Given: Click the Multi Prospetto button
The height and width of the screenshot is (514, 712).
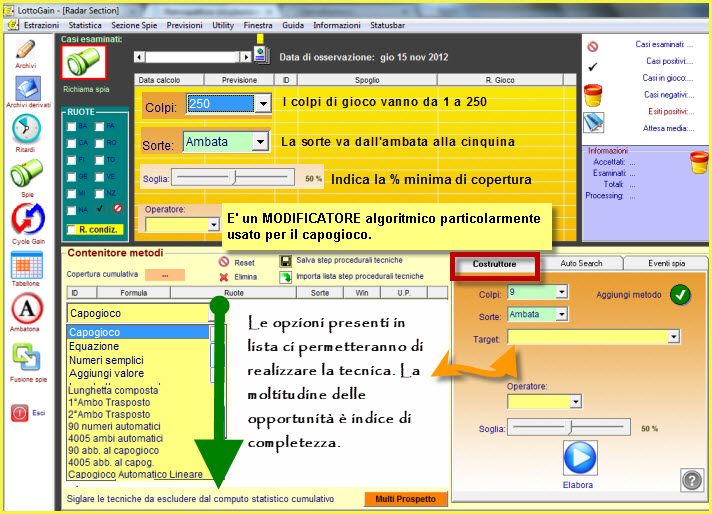Looking at the screenshot, I should click(x=405, y=499).
